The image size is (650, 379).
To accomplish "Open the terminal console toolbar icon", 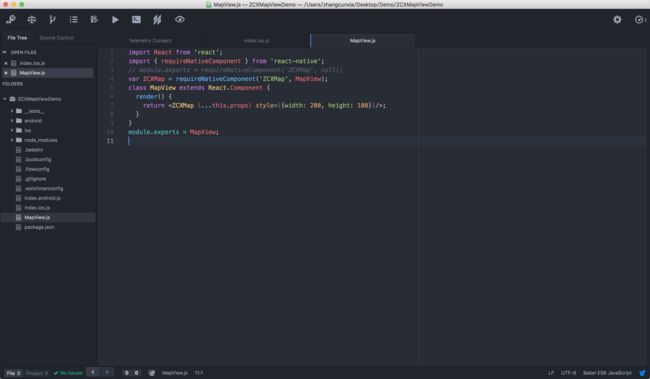I will pos(136,19).
